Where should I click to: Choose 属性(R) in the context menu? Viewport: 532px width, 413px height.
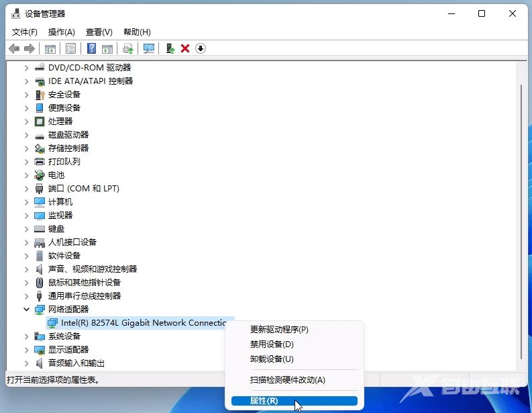[295, 401]
